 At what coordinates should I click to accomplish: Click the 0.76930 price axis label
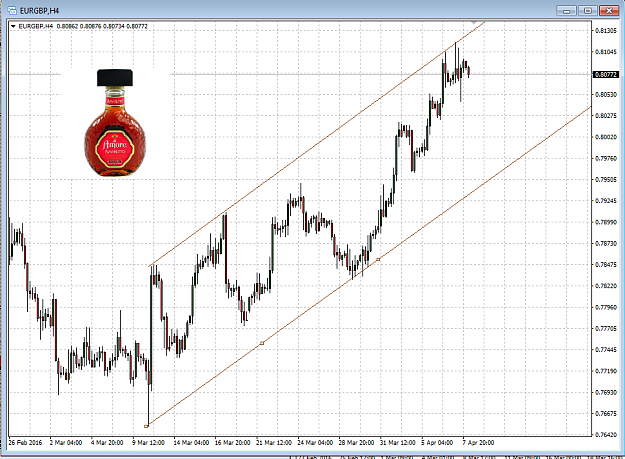(x=605, y=392)
